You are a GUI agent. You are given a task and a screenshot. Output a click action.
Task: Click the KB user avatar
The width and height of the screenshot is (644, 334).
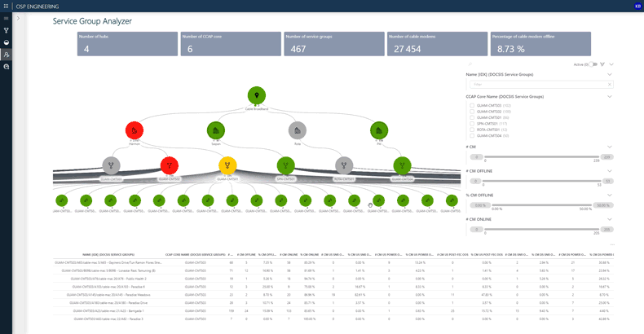click(637, 7)
